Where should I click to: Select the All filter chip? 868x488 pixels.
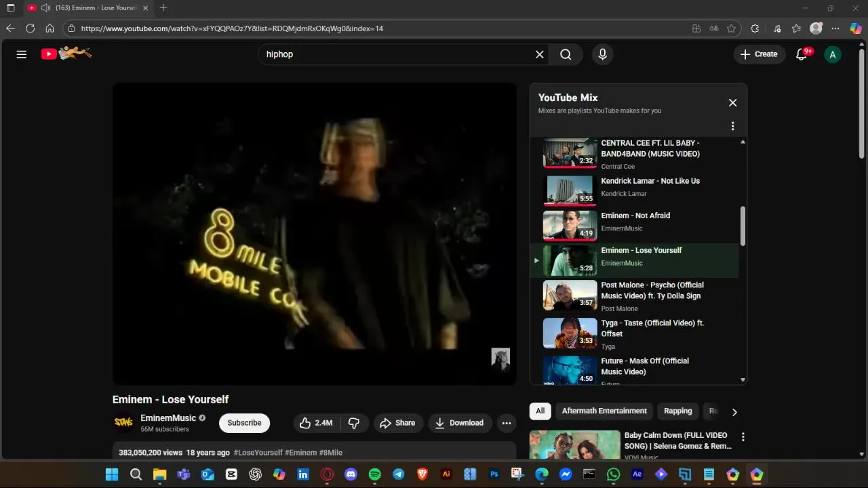[540, 411]
